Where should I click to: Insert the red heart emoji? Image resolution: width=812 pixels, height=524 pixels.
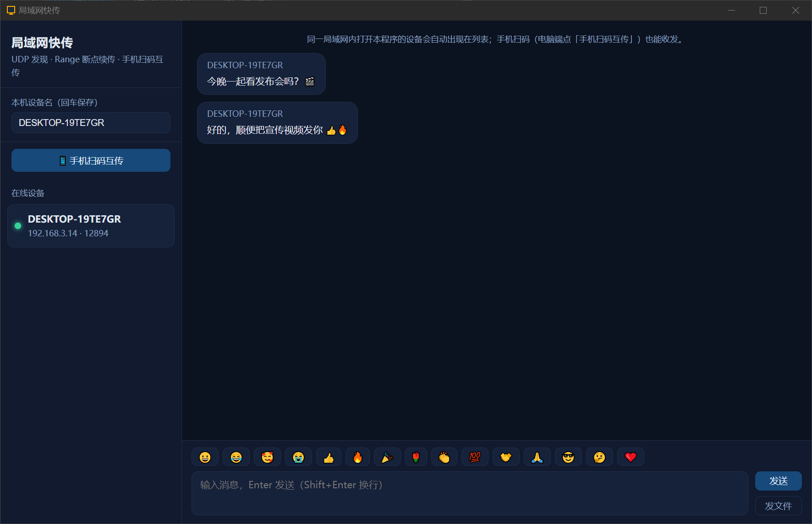pos(631,457)
